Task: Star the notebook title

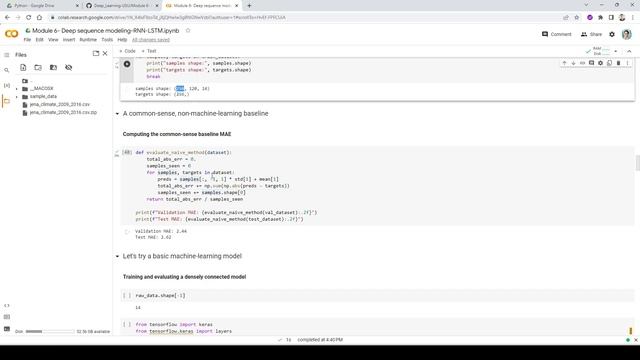Action: 188,31
